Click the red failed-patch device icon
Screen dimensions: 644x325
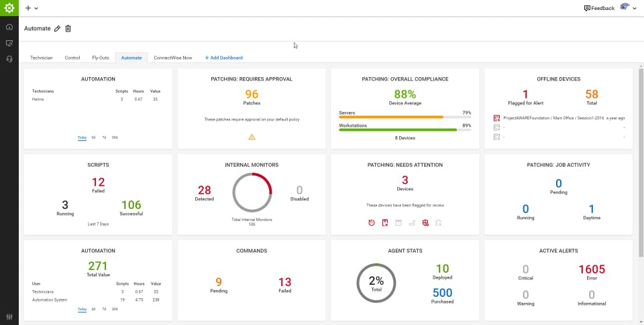tap(385, 223)
